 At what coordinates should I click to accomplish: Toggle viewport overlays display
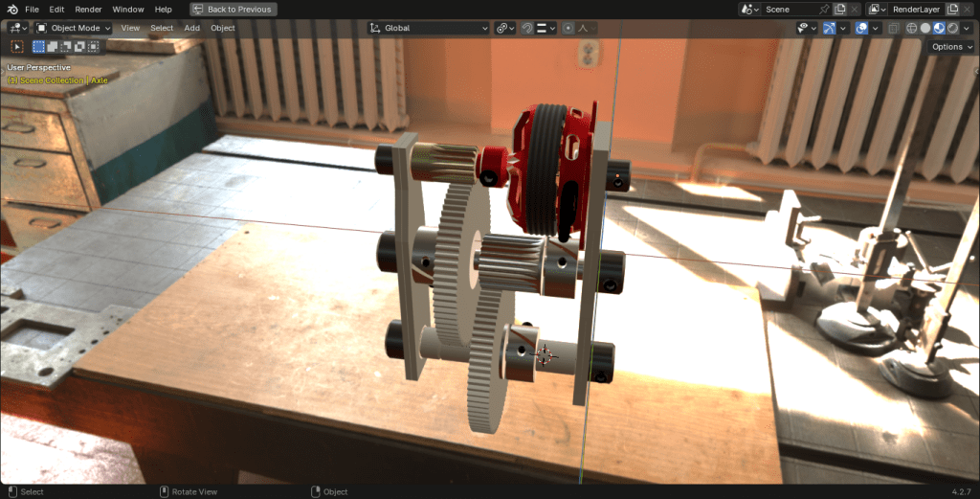point(861,28)
